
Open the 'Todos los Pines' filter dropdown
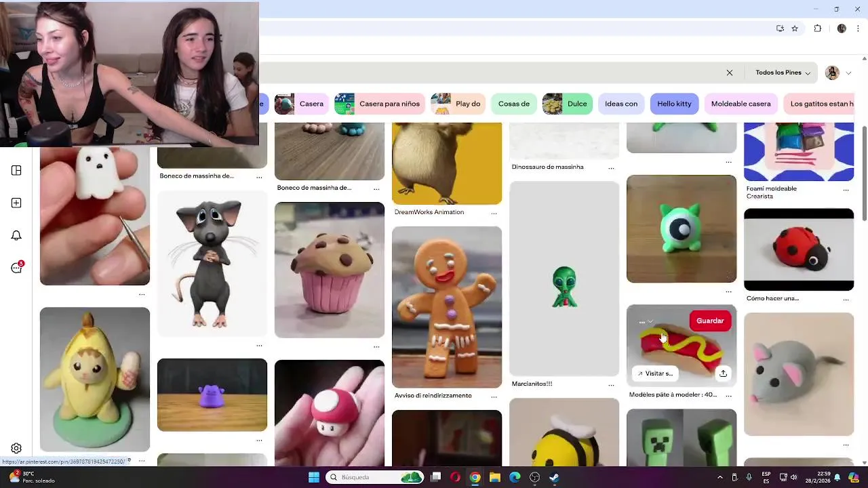(783, 73)
